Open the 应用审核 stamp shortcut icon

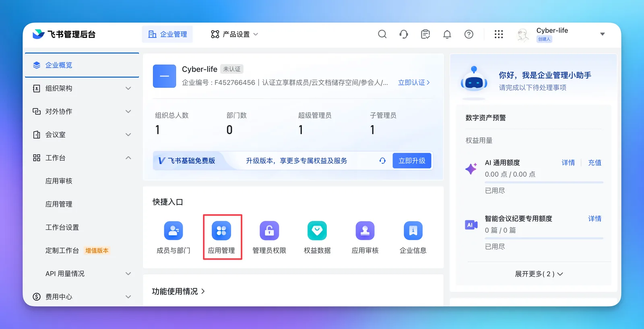(365, 231)
